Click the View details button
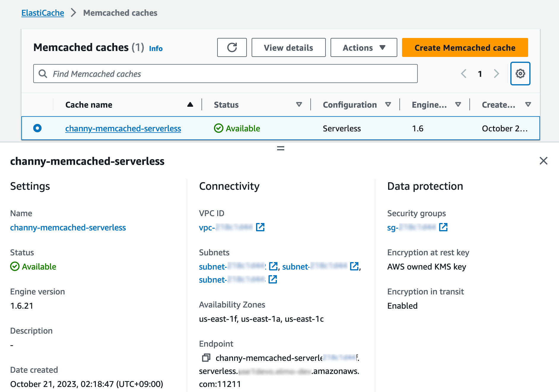Screen dimensions: 559x392 [288, 47]
